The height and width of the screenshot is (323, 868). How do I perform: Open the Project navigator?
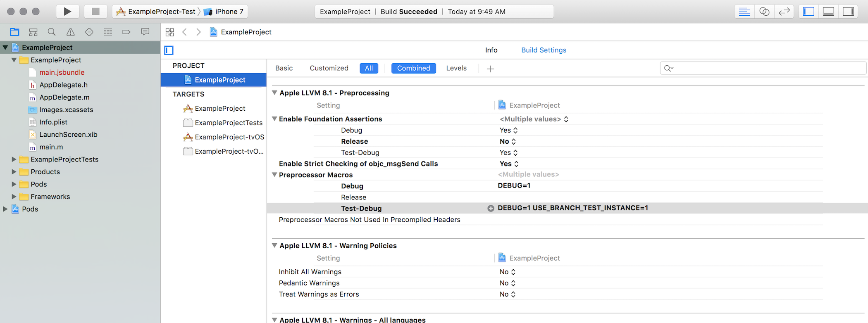coord(14,32)
